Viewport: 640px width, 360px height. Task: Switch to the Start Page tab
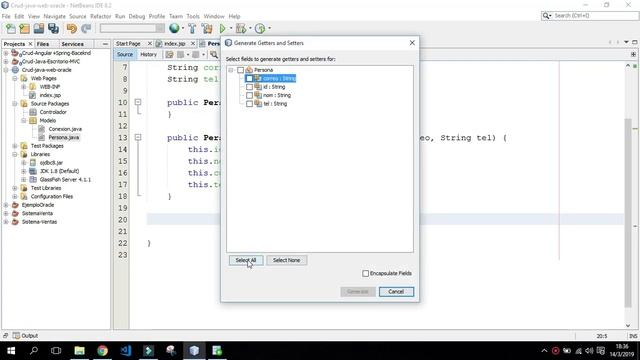(x=128, y=43)
